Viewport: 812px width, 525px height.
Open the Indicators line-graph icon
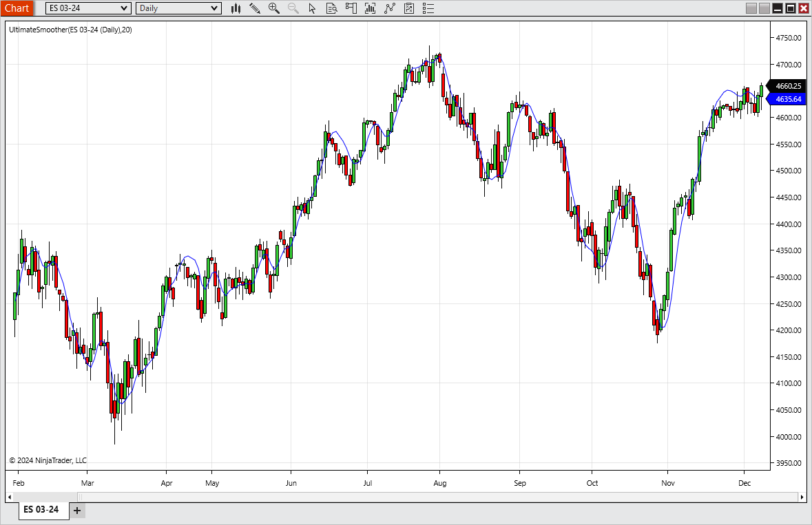point(389,8)
